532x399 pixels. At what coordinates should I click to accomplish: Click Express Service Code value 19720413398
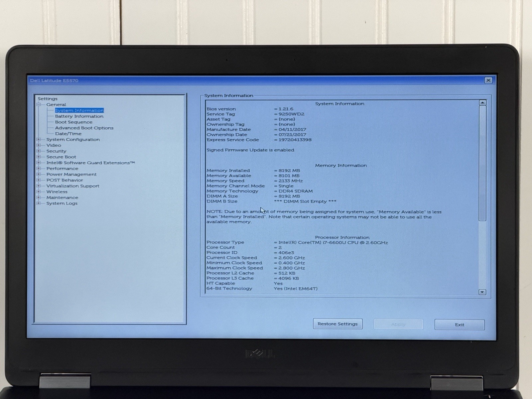click(x=295, y=140)
